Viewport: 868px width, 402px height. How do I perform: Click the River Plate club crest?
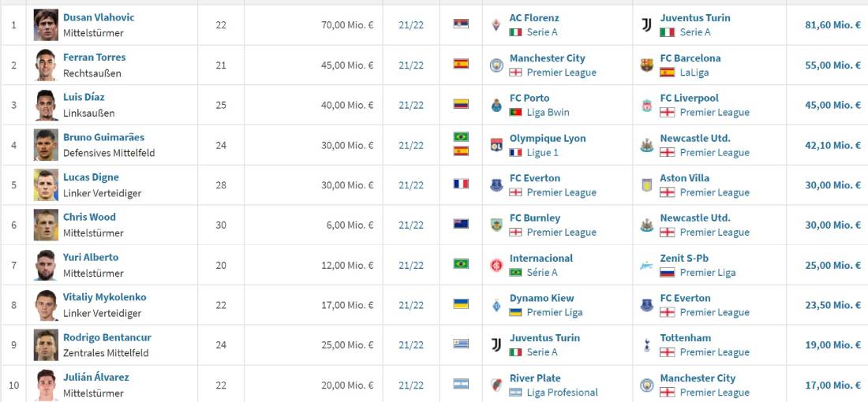[496, 385]
